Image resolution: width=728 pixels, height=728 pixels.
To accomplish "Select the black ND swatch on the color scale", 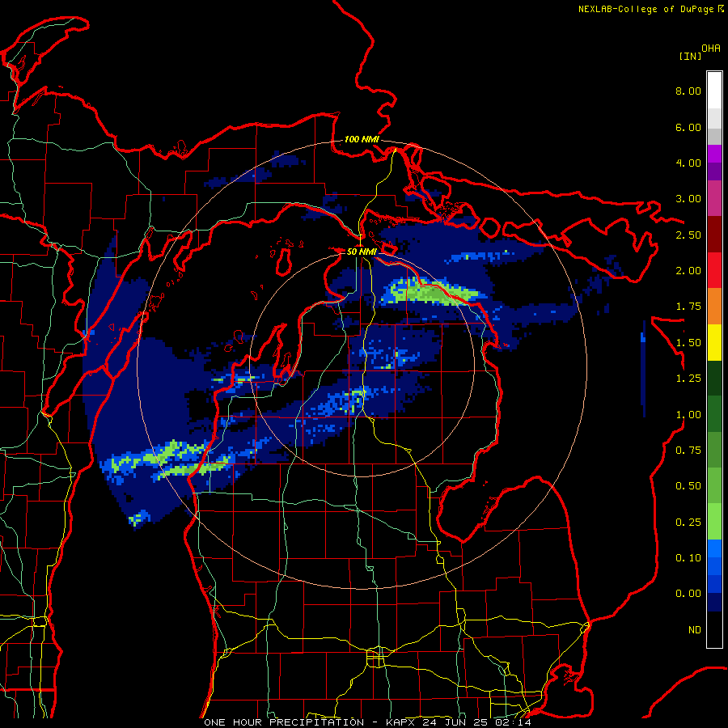I will (714, 629).
